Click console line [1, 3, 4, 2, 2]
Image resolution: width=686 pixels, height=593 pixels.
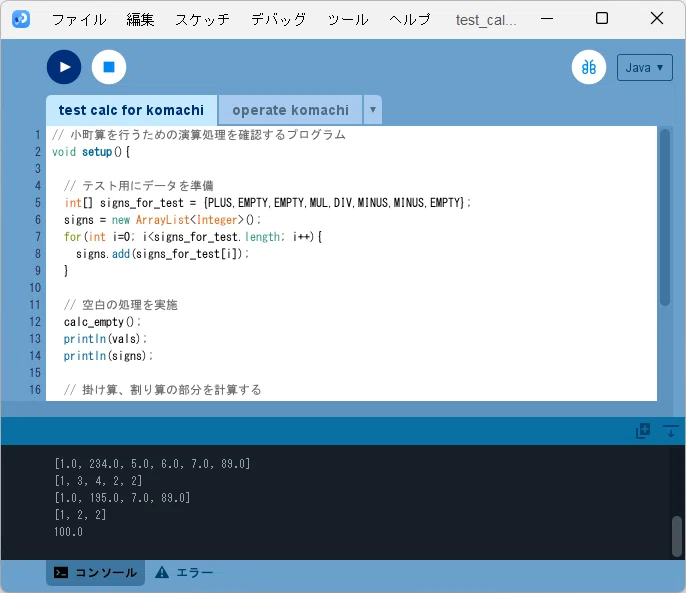point(98,481)
